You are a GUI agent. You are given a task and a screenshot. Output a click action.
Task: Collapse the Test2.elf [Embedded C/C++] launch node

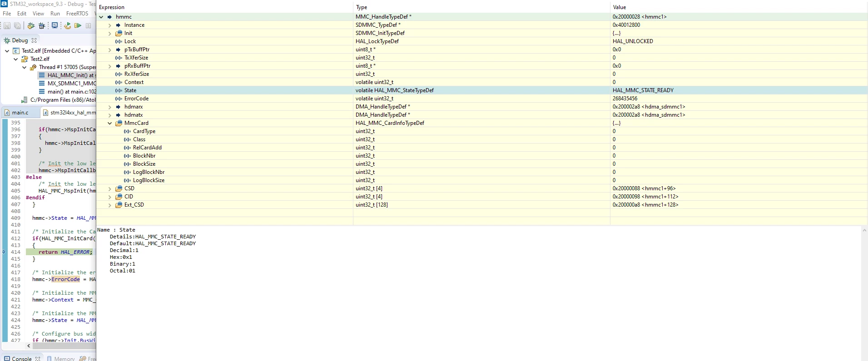click(x=7, y=51)
